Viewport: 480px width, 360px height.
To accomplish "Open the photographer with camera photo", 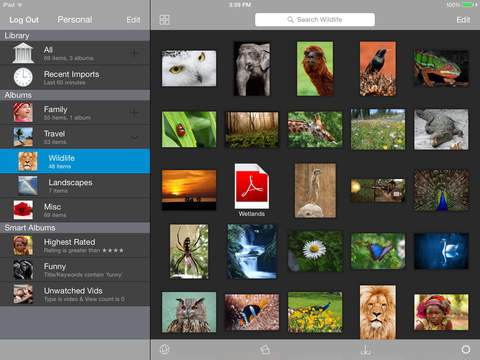I will pos(378,190).
